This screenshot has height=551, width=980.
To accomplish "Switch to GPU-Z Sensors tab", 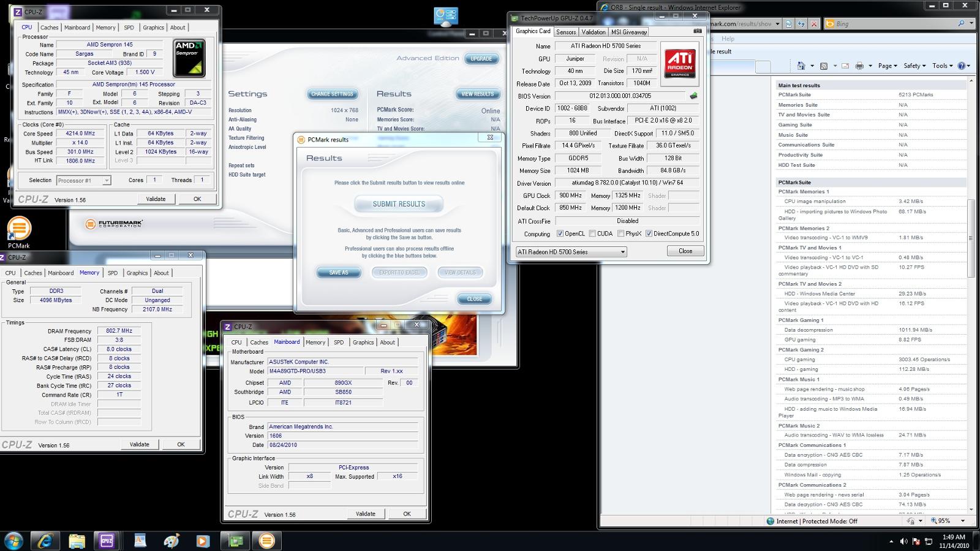I will pos(565,32).
